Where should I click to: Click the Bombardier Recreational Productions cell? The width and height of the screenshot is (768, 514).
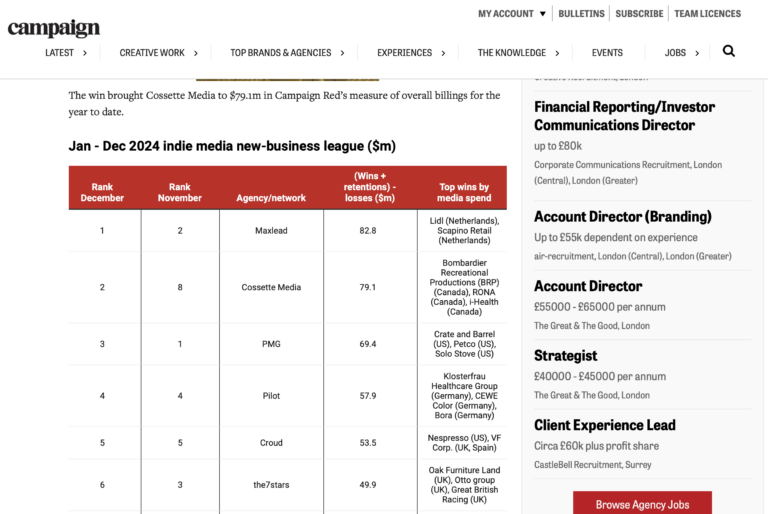click(464, 287)
